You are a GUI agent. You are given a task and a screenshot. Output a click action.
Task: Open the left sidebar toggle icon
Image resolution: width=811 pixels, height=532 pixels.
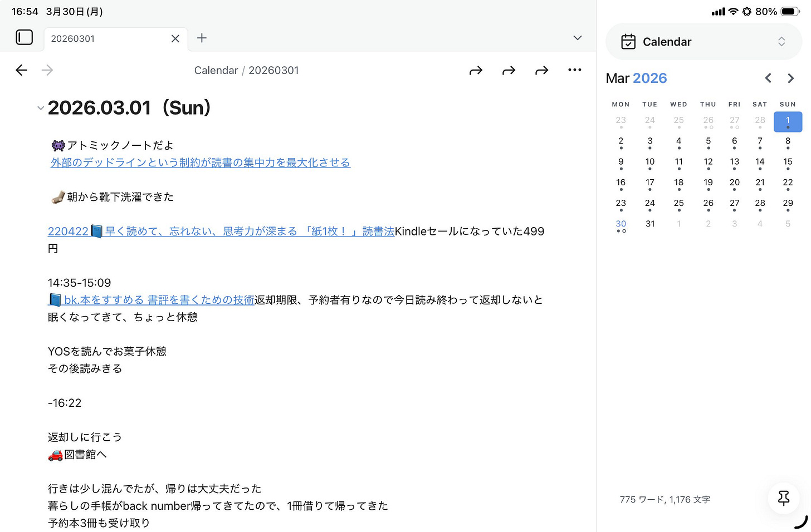[x=25, y=37]
